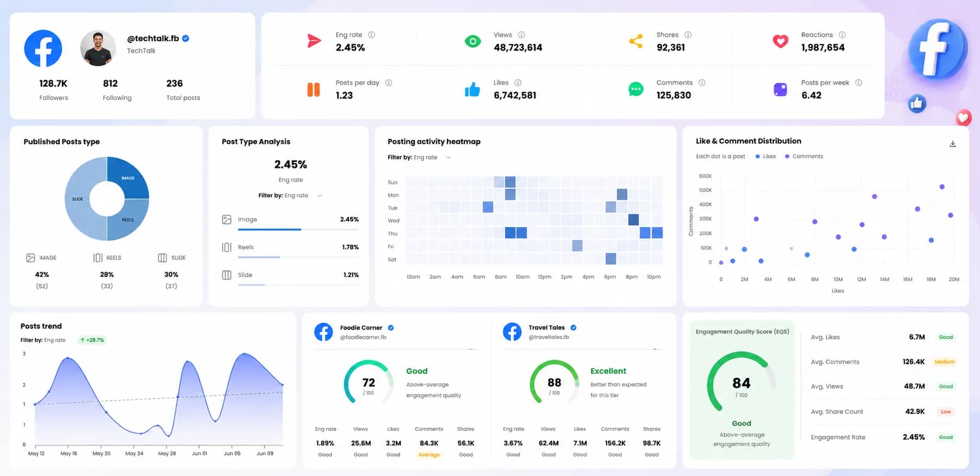Click the 48,723,614 Views value

(x=518, y=47)
